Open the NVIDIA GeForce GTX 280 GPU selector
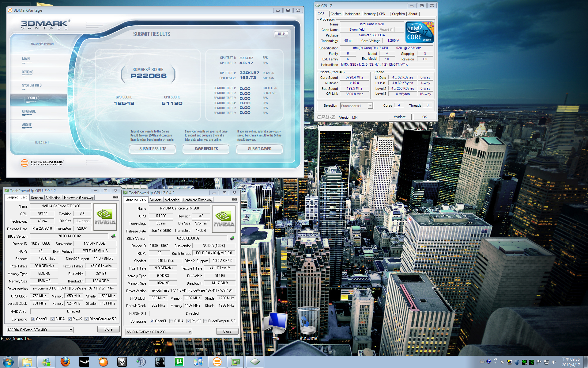 coord(159,332)
